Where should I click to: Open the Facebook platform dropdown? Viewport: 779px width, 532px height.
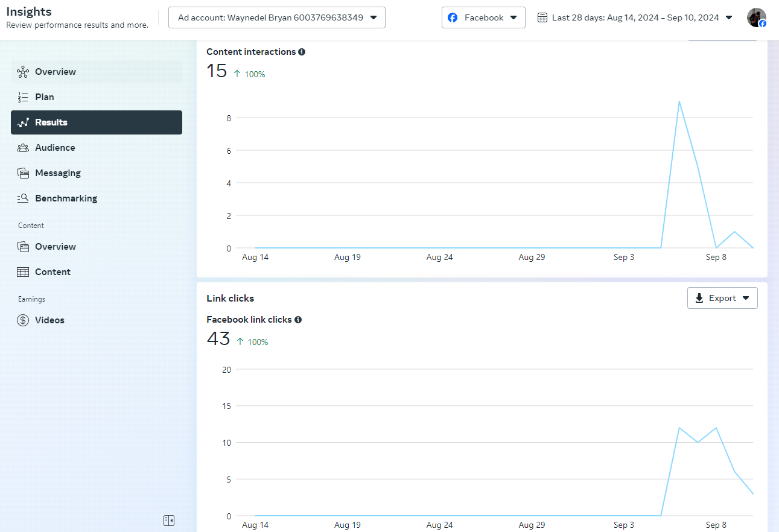point(483,17)
